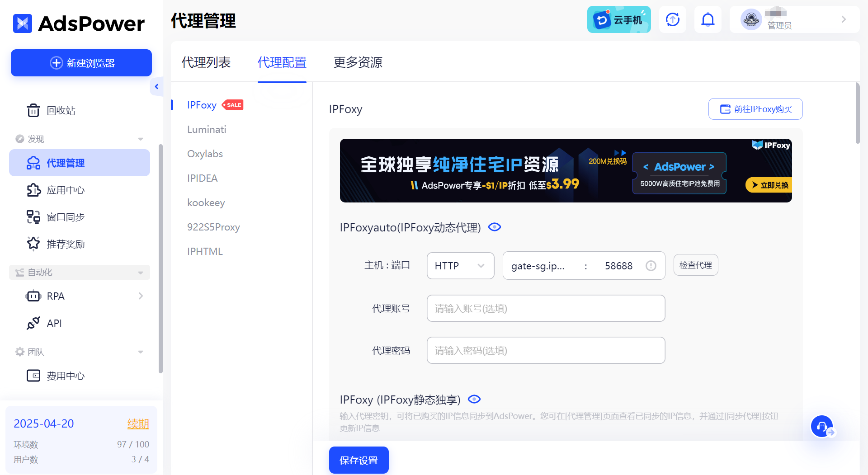Click the proxy host gate-sg.ip field
Viewport: 868px width, 475px height.
coord(538,266)
